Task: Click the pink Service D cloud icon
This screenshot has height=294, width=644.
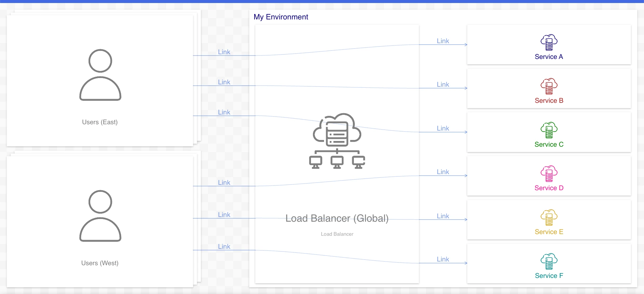Action: pyautogui.click(x=549, y=174)
